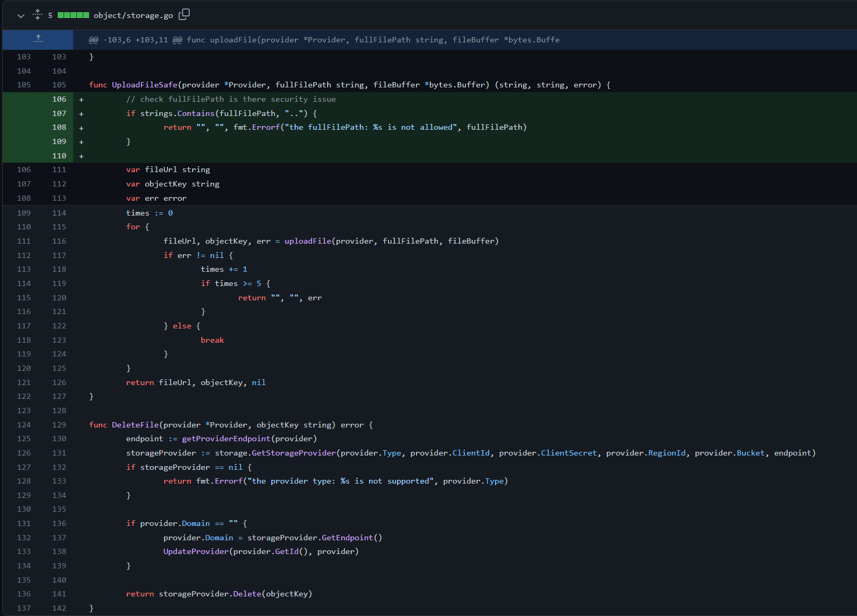Select the collapse chevron for object/storage.go
The width and height of the screenshot is (857, 616).
point(20,15)
